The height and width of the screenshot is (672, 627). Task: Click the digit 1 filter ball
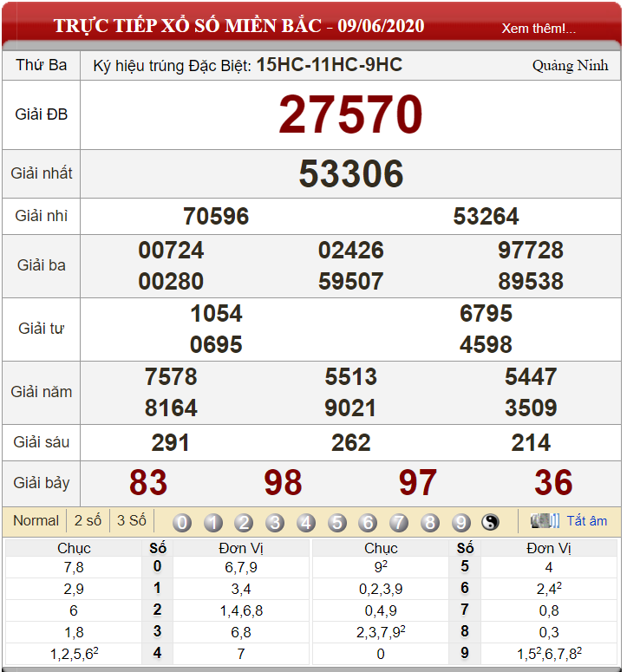[x=213, y=523]
